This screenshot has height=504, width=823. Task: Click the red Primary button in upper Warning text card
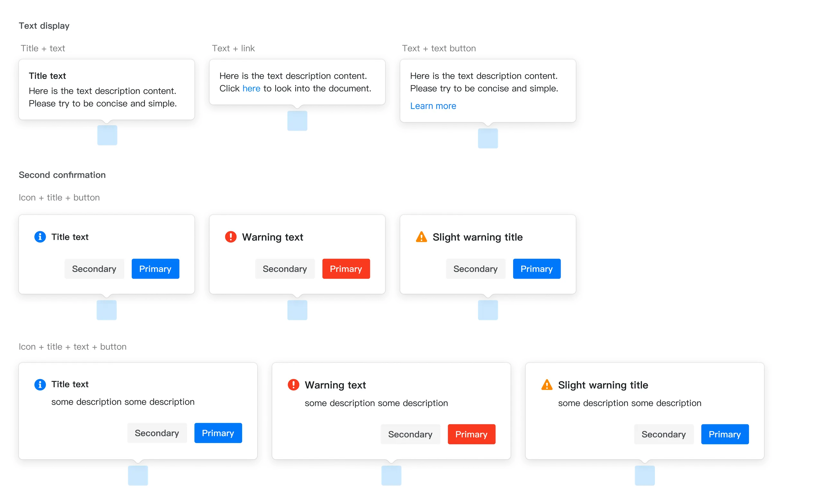coord(346,269)
